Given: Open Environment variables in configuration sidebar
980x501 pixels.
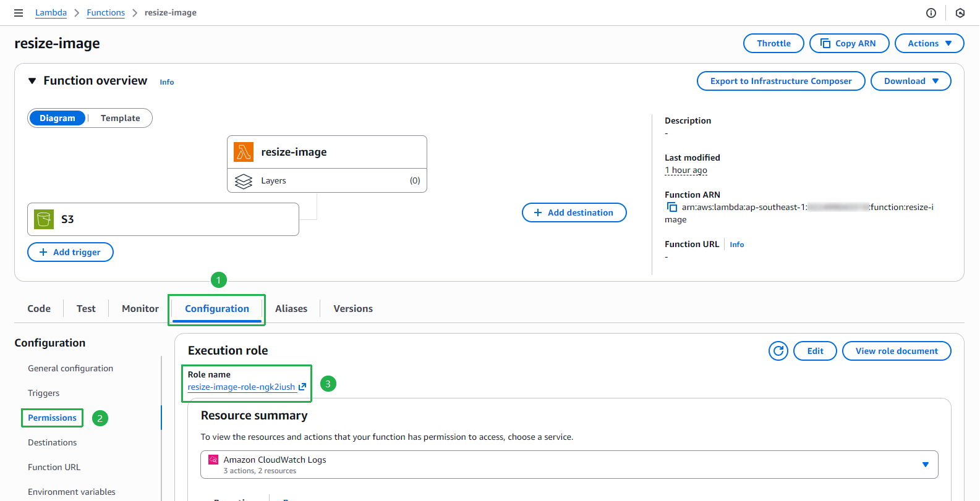Looking at the screenshot, I should (x=72, y=492).
